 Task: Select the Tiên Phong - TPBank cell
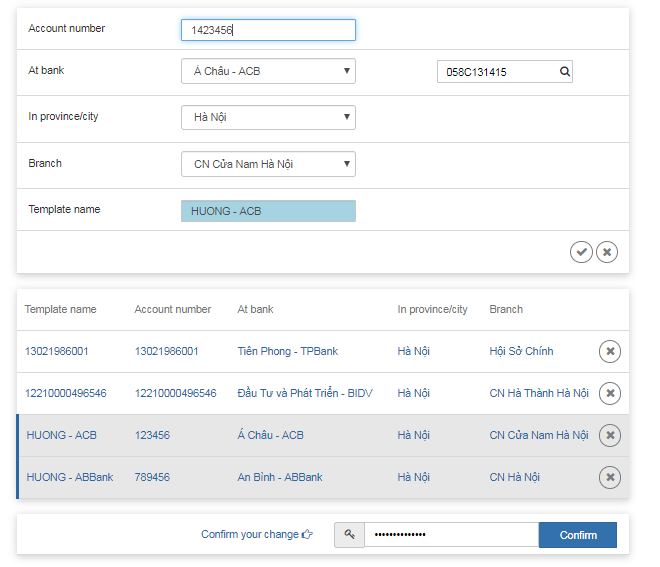(287, 351)
